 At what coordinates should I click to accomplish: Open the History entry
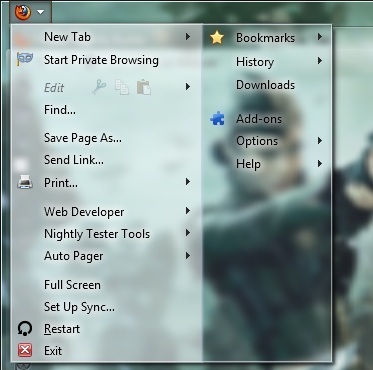pos(267,62)
